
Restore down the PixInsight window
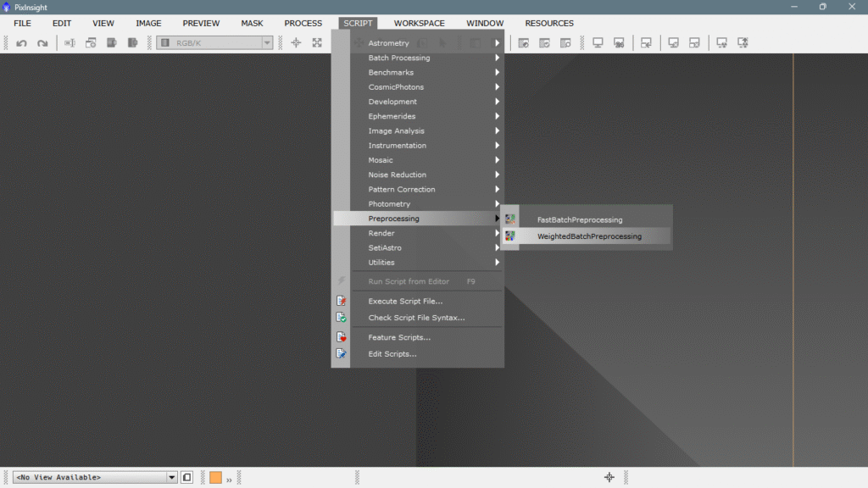click(823, 7)
